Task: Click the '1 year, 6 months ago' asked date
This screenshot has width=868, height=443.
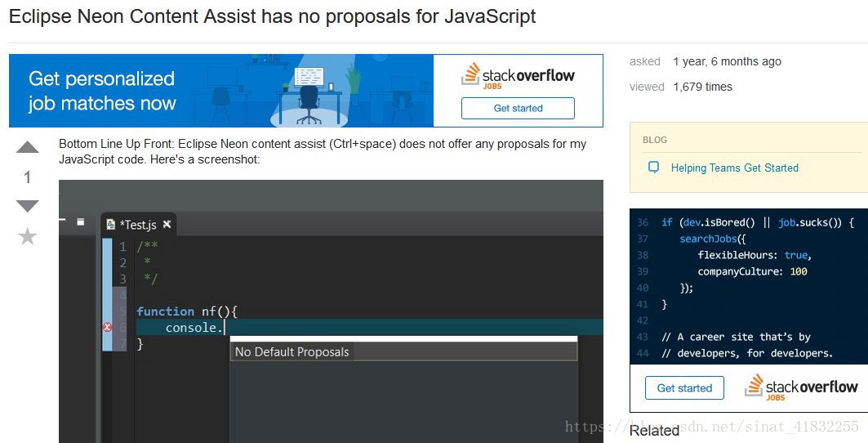Action: pos(727,61)
